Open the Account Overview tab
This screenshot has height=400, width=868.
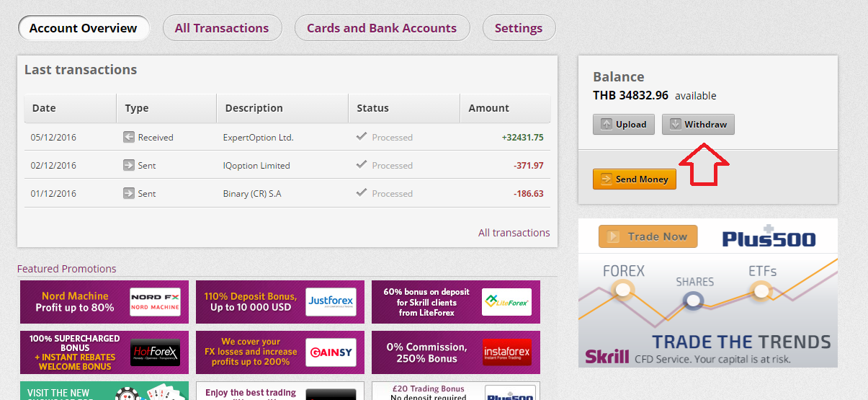84,28
